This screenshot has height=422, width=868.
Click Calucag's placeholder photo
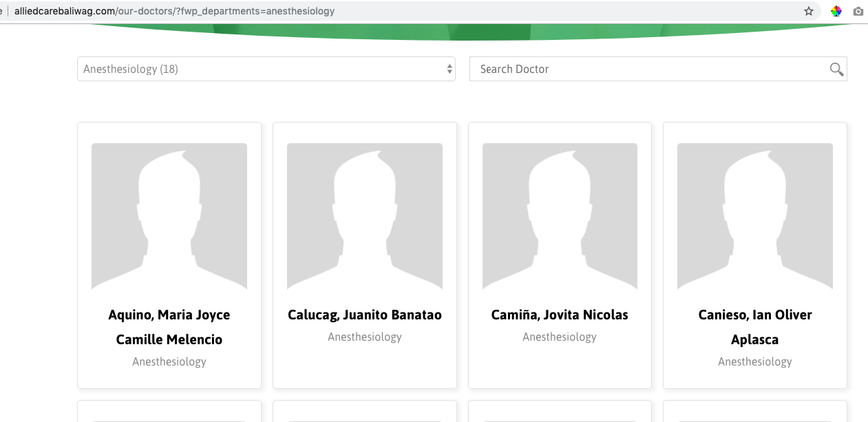365,216
